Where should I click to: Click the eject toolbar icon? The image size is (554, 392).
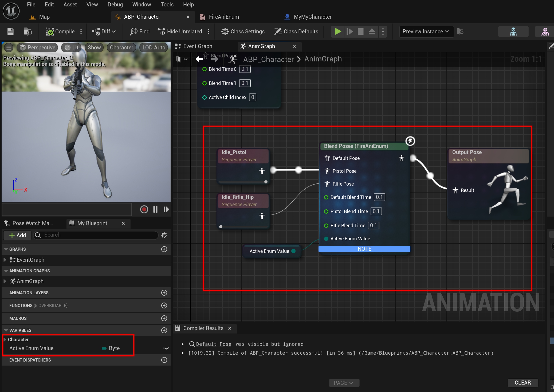pos(372,32)
